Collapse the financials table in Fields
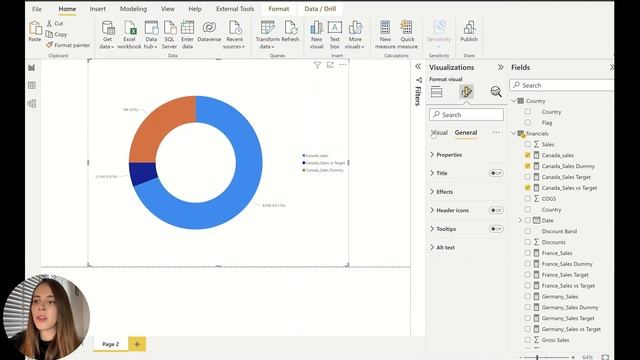Image resolution: width=640 pixels, height=360 pixels. [x=513, y=133]
